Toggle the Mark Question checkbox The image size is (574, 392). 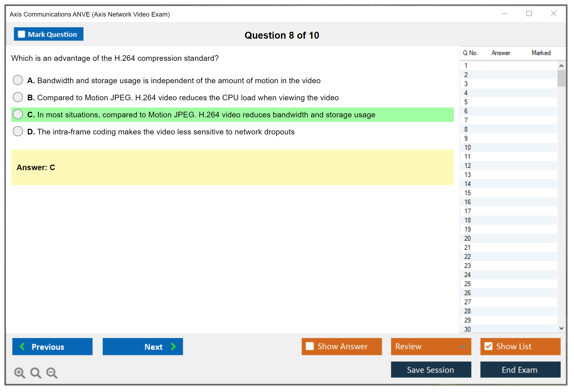pyautogui.click(x=21, y=34)
